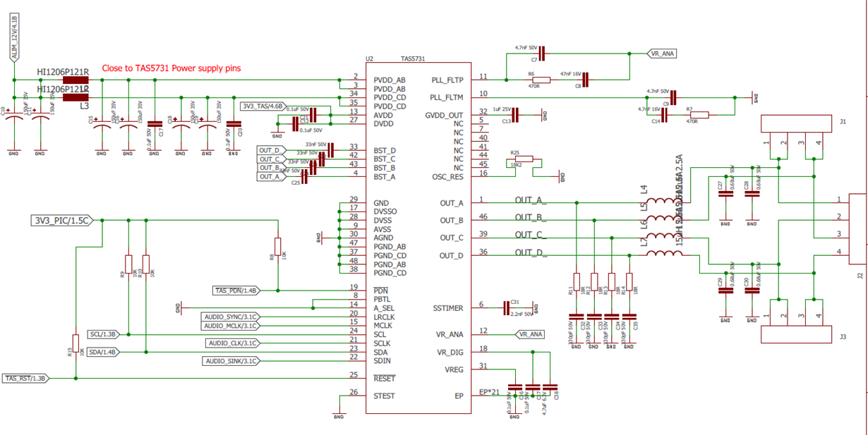
Task: Select the SDIN pin label
Action: pos(382,361)
